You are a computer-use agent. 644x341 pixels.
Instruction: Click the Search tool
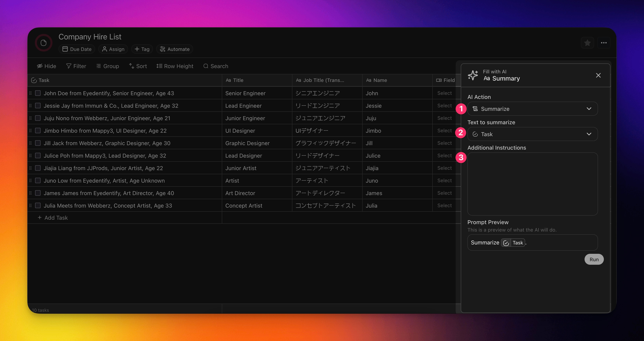click(216, 66)
